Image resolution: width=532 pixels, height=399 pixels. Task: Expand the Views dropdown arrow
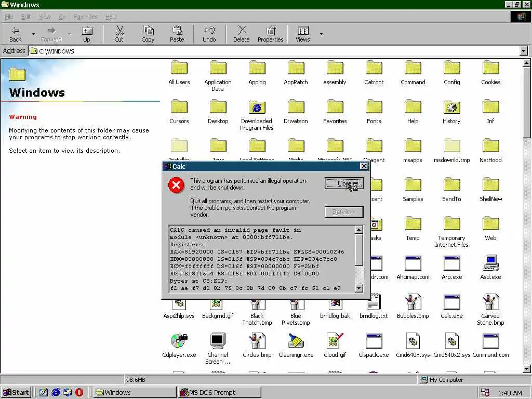[x=321, y=34]
